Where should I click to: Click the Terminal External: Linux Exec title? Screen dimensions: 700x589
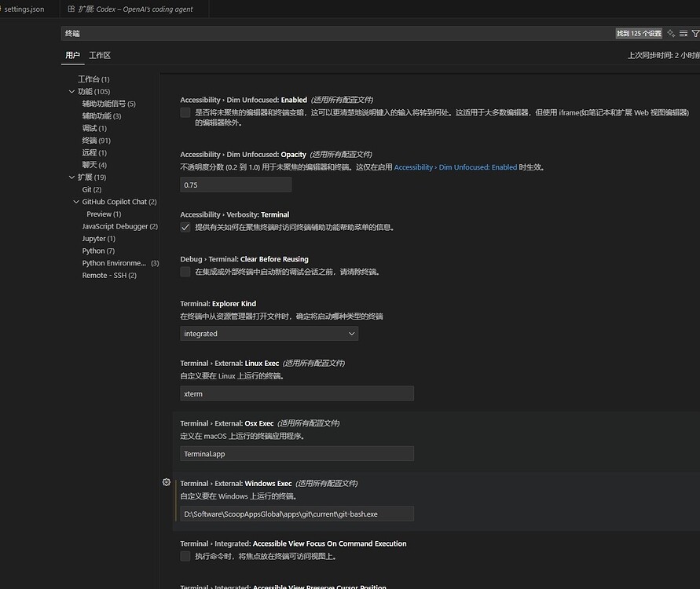point(229,363)
